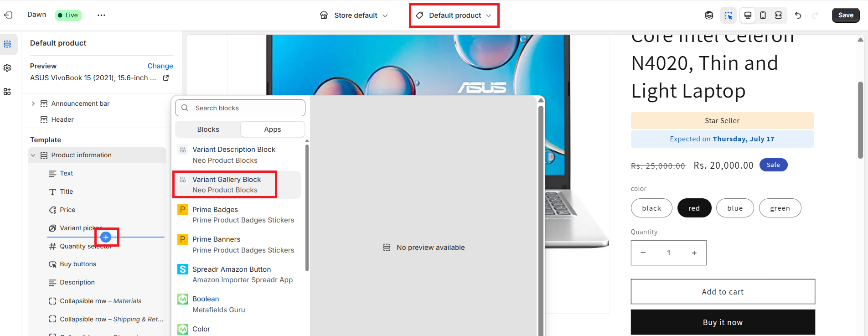
Task: Click Buy it now button
Action: [x=723, y=322]
